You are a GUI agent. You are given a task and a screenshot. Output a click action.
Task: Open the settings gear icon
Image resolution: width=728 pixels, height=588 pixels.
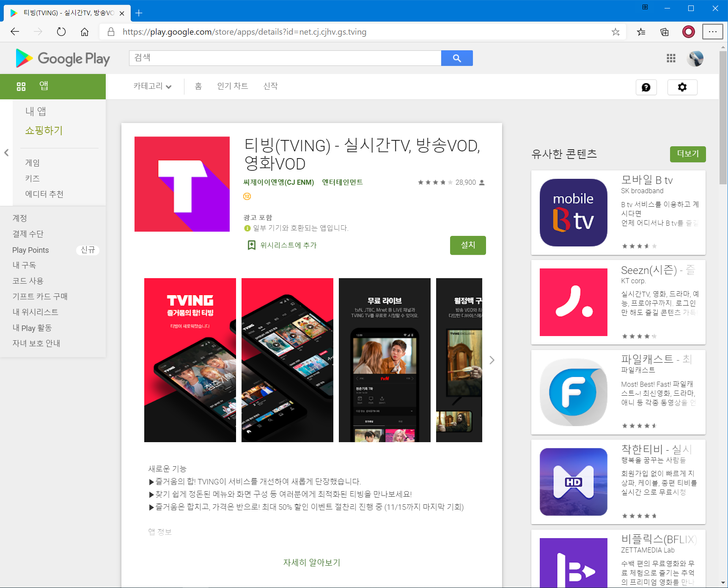(682, 87)
